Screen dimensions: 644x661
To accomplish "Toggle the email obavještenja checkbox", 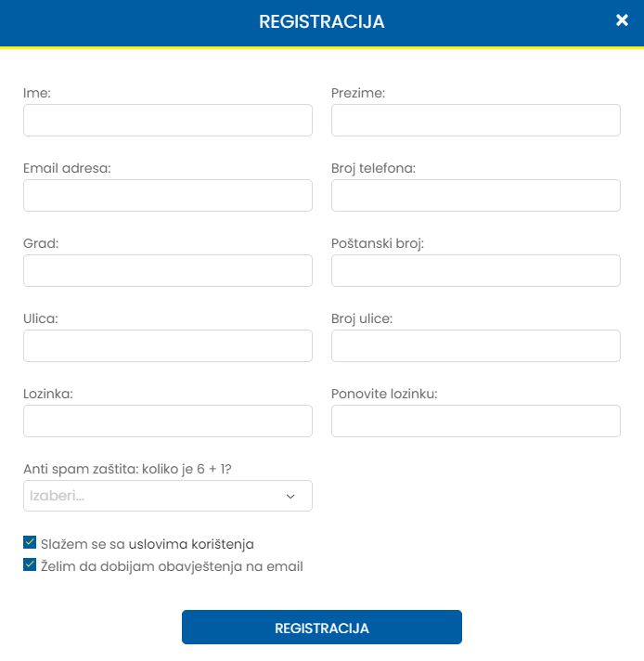I will (x=30, y=564).
